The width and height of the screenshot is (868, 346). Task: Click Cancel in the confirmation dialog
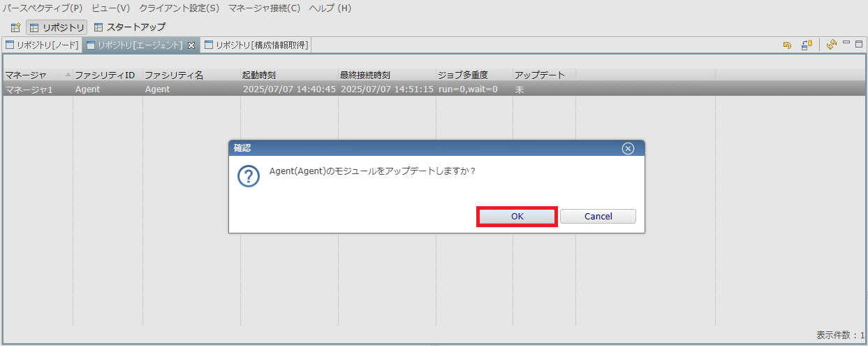pyautogui.click(x=598, y=217)
